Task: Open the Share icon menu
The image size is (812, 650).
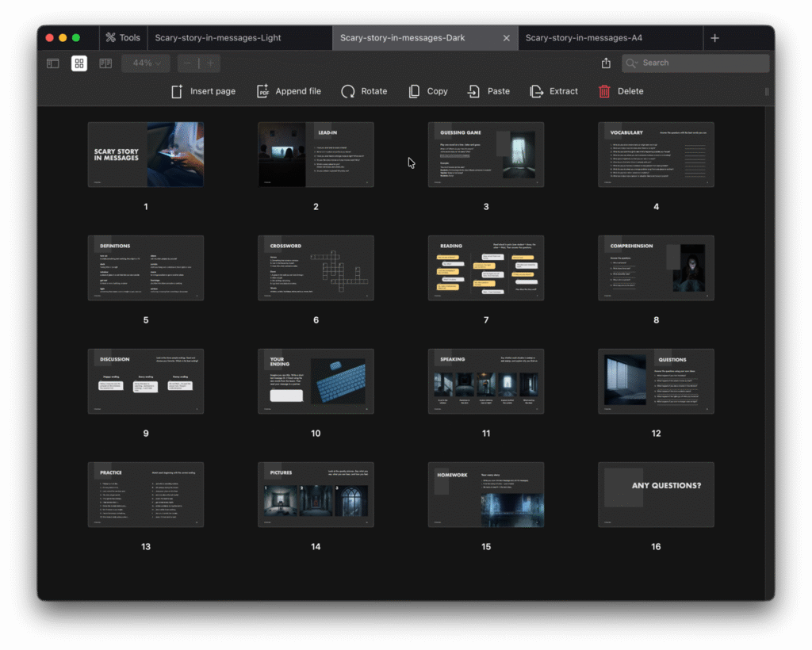Action: point(607,63)
